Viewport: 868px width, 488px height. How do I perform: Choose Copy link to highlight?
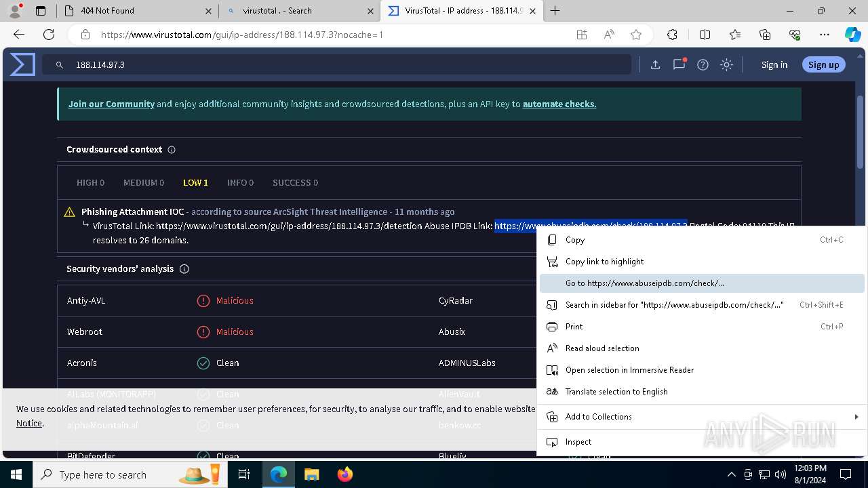click(702, 262)
